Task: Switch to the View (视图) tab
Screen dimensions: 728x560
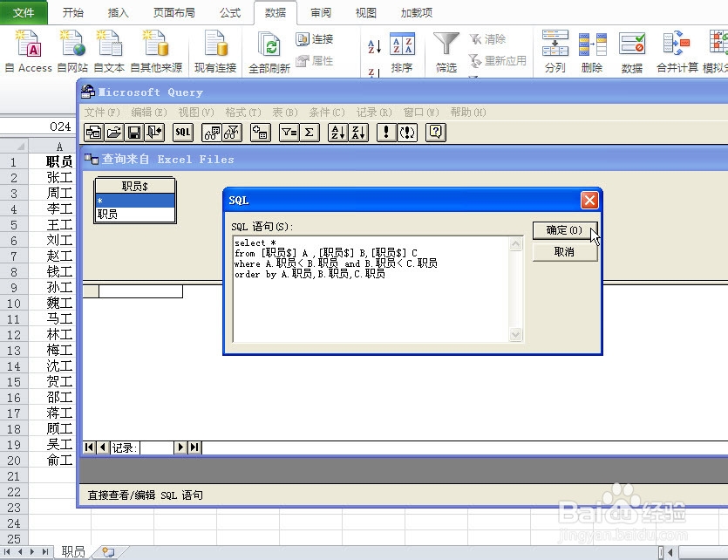Action: (366, 12)
